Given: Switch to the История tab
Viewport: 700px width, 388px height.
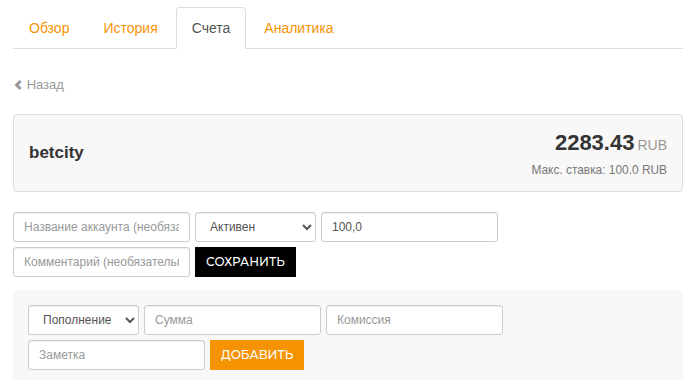Looking at the screenshot, I should pos(130,28).
